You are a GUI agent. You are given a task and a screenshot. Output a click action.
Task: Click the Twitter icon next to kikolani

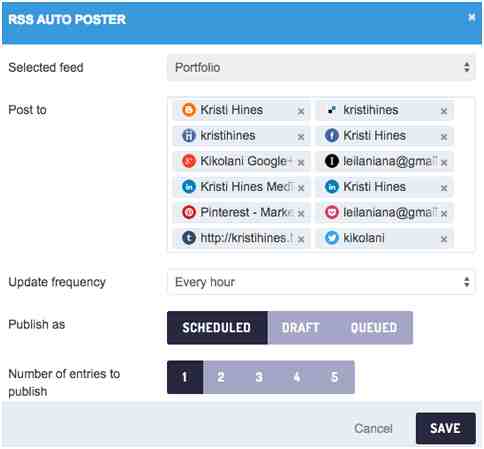pos(332,238)
